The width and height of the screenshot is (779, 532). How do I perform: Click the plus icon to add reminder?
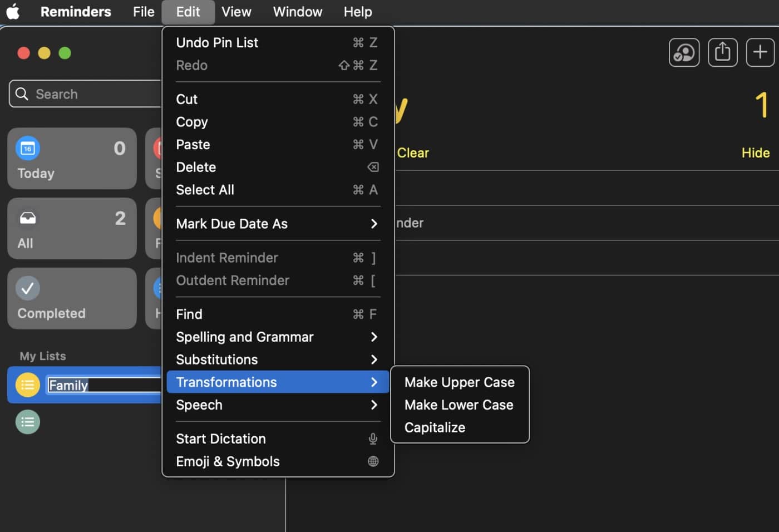[x=760, y=52]
